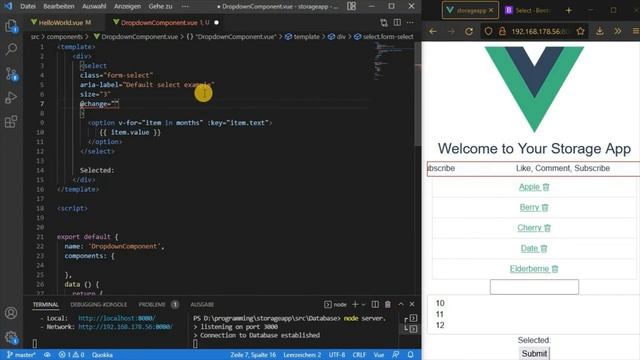
Task: Delete the Berry item via trash icon
Action: [x=545, y=207]
